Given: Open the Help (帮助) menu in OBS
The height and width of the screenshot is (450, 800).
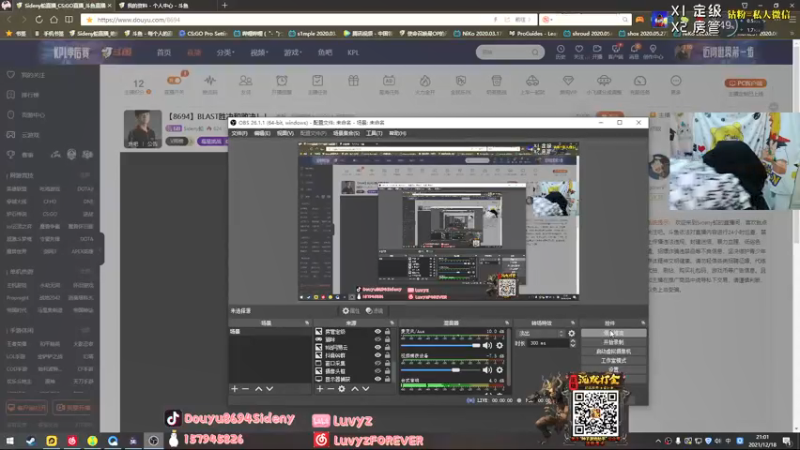Looking at the screenshot, I should click(397, 133).
